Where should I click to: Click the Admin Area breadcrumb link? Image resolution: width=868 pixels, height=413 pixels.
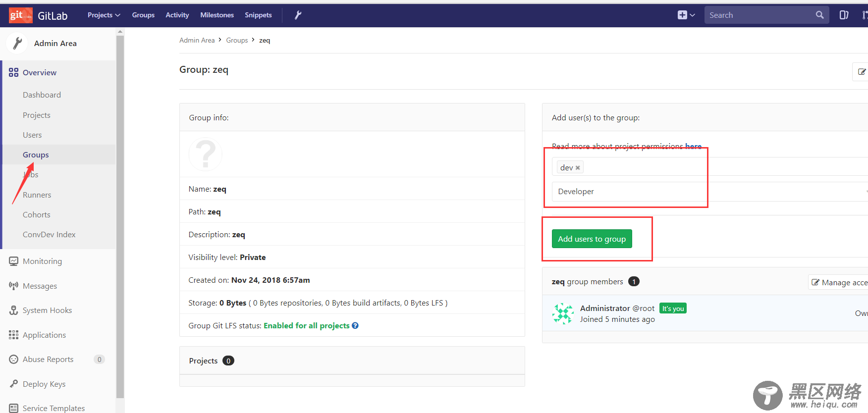click(197, 40)
